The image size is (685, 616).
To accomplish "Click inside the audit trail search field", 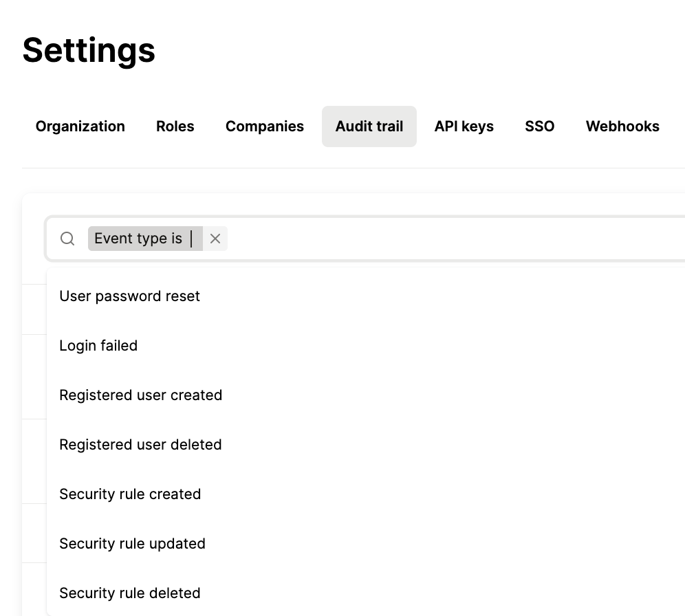I will pyautogui.click(x=413, y=238).
